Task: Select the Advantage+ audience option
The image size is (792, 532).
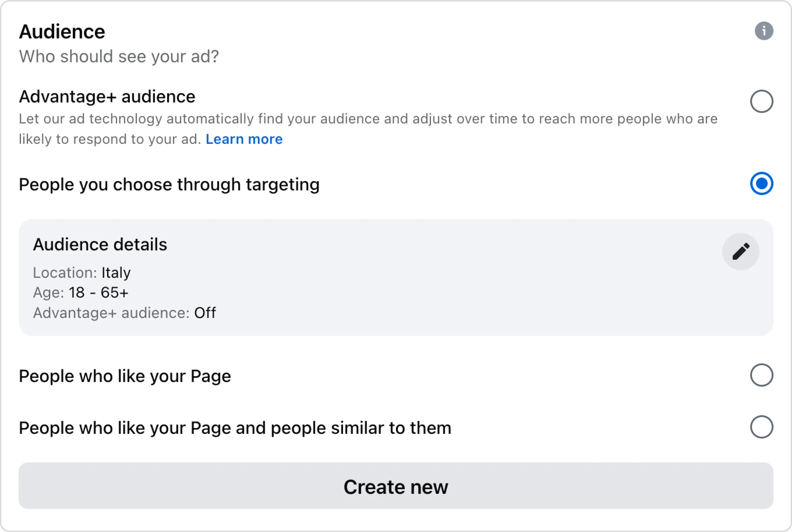Action: (x=762, y=101)
